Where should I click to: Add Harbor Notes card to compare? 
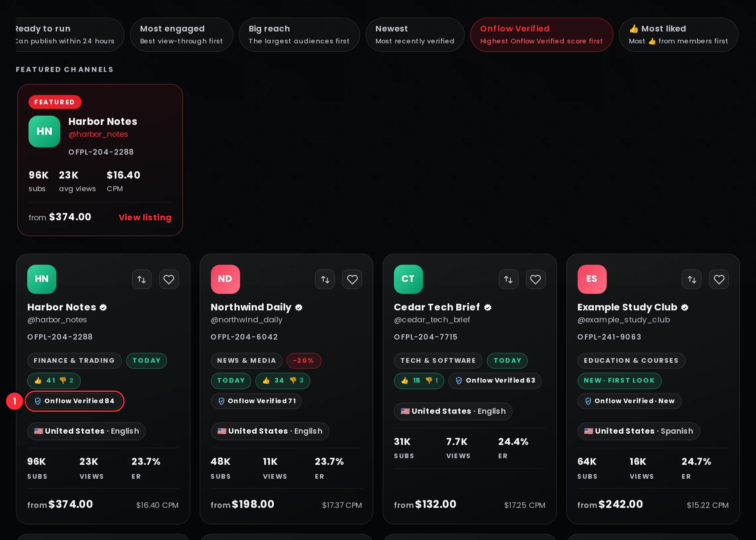click(142, 279)
